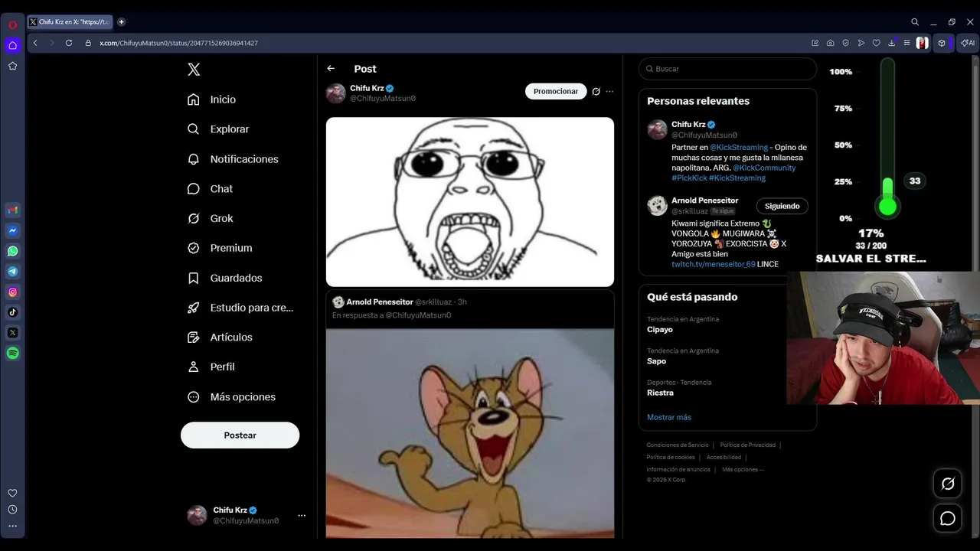Open Opera AI assistant button
The width and height of the screenshot is (980, 551).
point(968,43)
